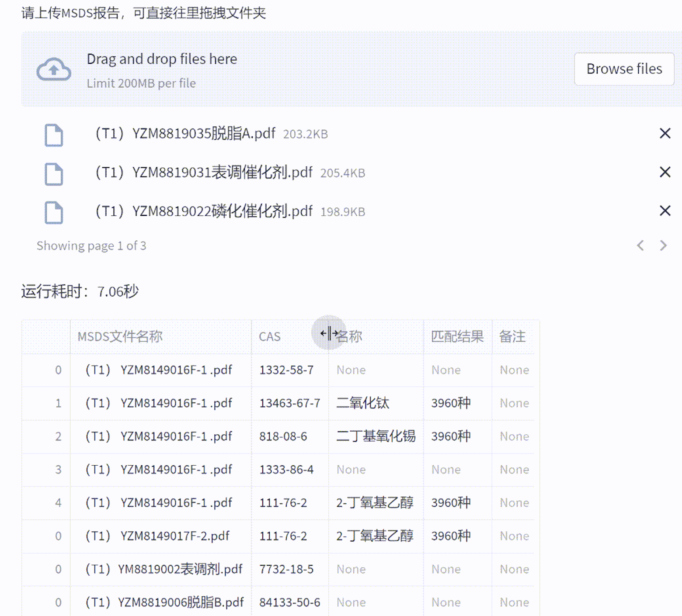Remove the YZM8819035脱脂A.pdf file
Screen dimensions: 682x616
tap(665, 133)
